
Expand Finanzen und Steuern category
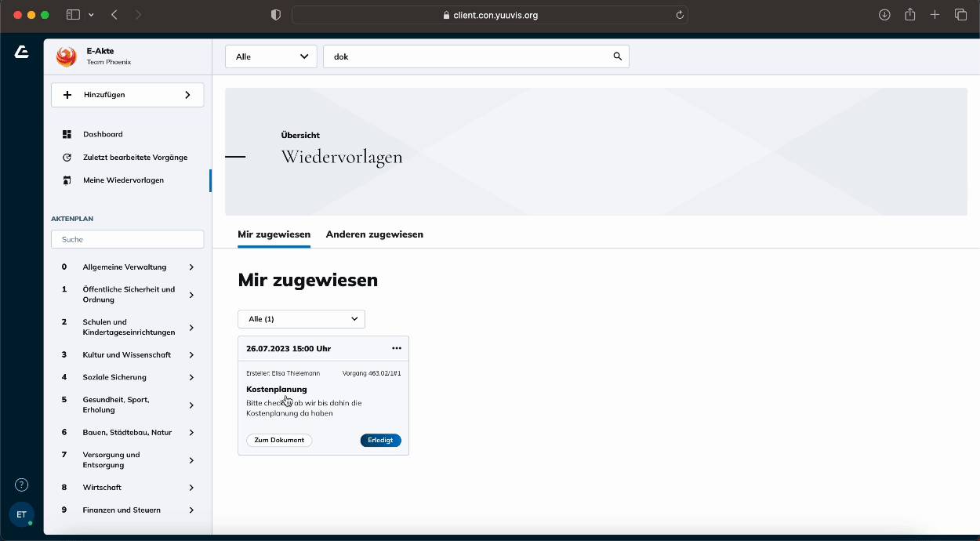coord(191,510)
